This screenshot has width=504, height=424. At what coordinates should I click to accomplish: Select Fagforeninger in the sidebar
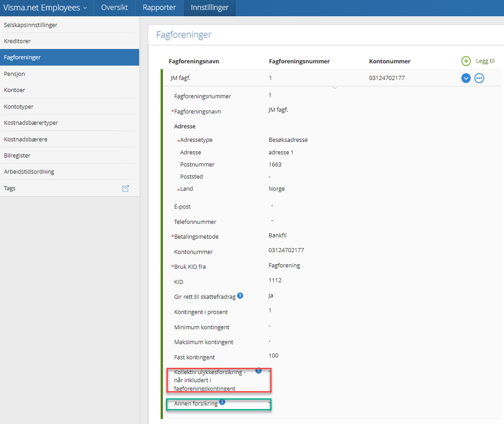coord(70,57)
